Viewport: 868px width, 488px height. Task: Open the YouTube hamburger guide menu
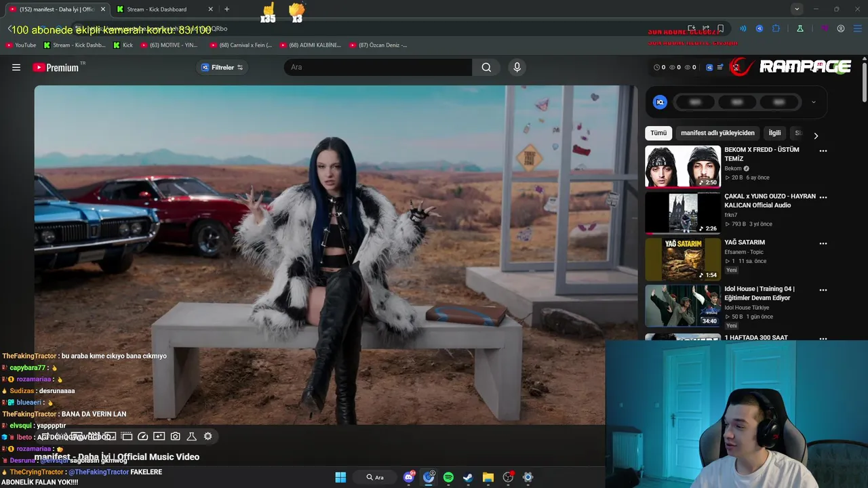16,67
